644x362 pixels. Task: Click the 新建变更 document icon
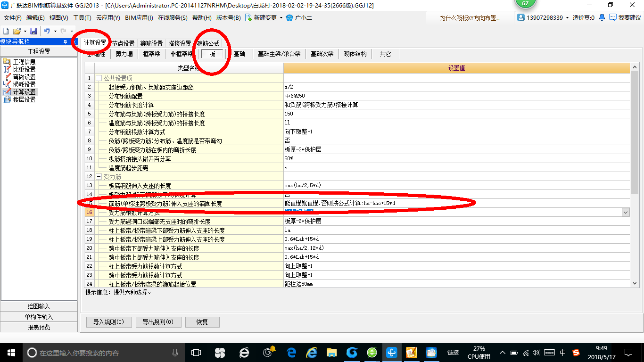[248, 18]
